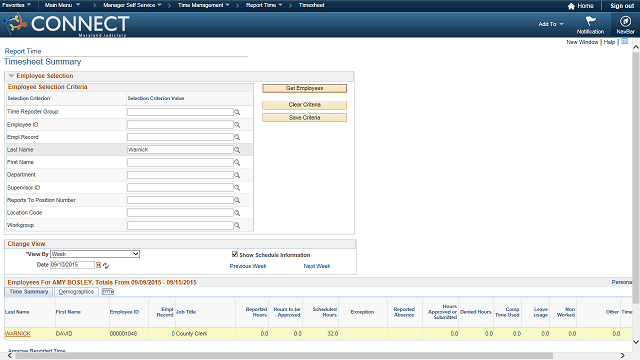Open lookup icon for Workgroup

pos(237,225)
